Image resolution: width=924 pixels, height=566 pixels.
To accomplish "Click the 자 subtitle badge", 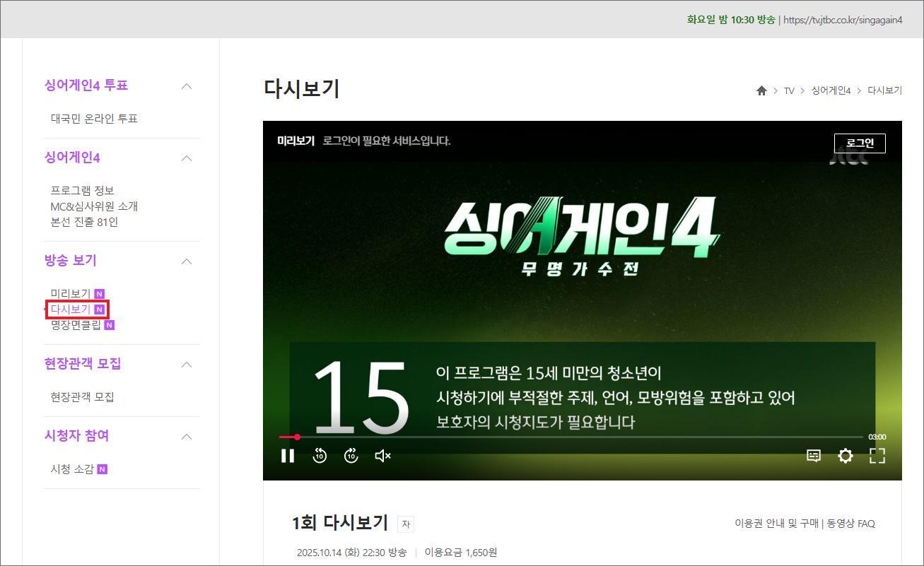I will click(406, 524).
